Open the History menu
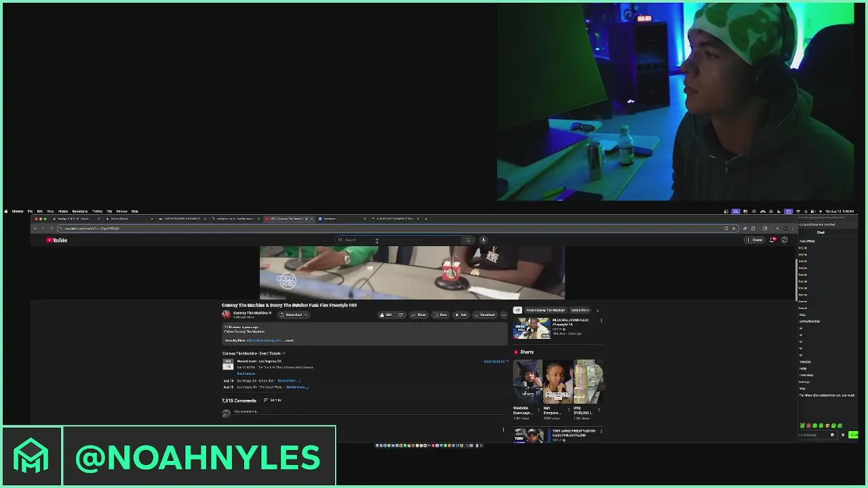This screenshot has width=868, height=488. tap(63, 211)
